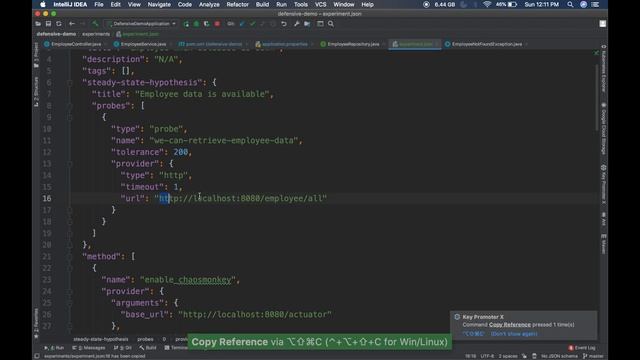
Task: Click the Debug application icon
Action: point(196,24)
